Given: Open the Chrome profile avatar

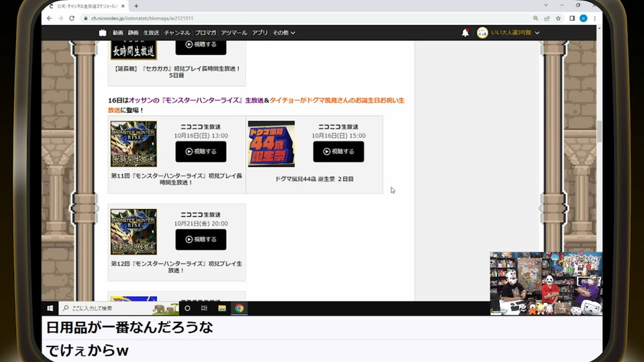Looking at the screenshot, I should click(x=583, y=19).
